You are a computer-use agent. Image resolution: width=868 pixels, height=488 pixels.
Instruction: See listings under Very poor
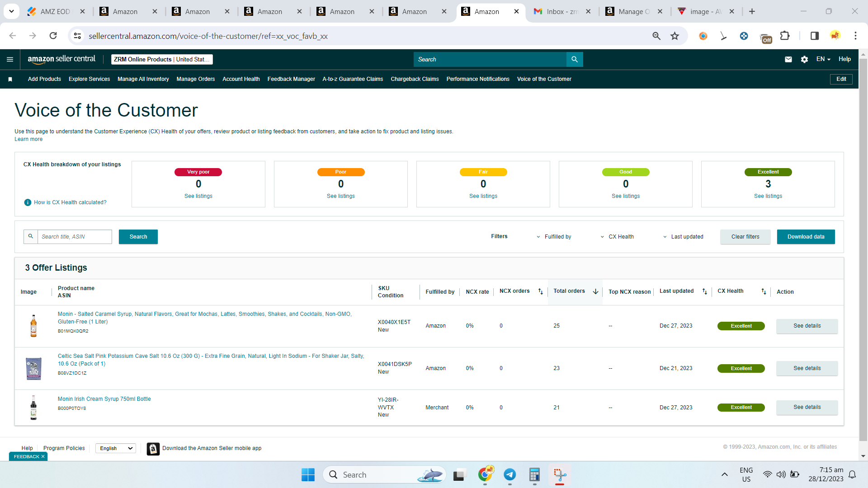[198, 196]
